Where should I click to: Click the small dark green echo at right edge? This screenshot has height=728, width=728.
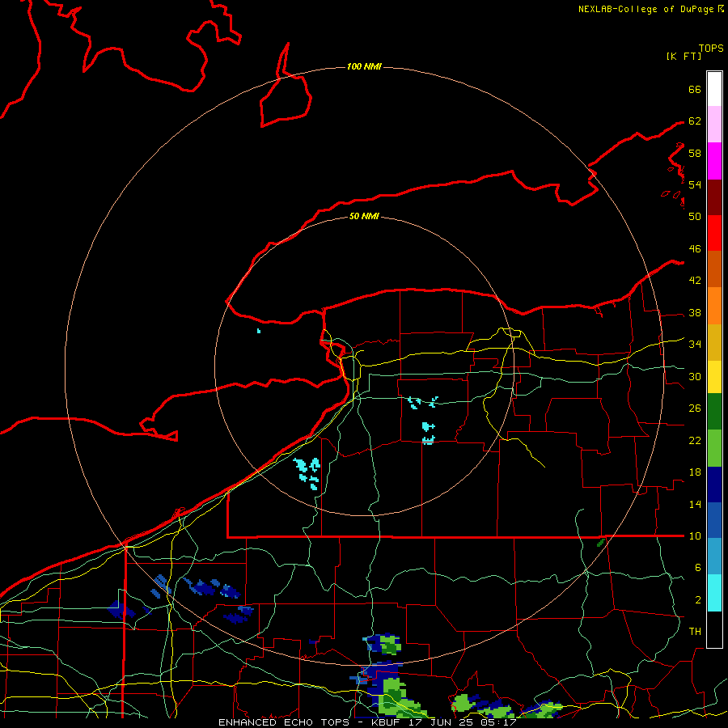tap(601, 542)
